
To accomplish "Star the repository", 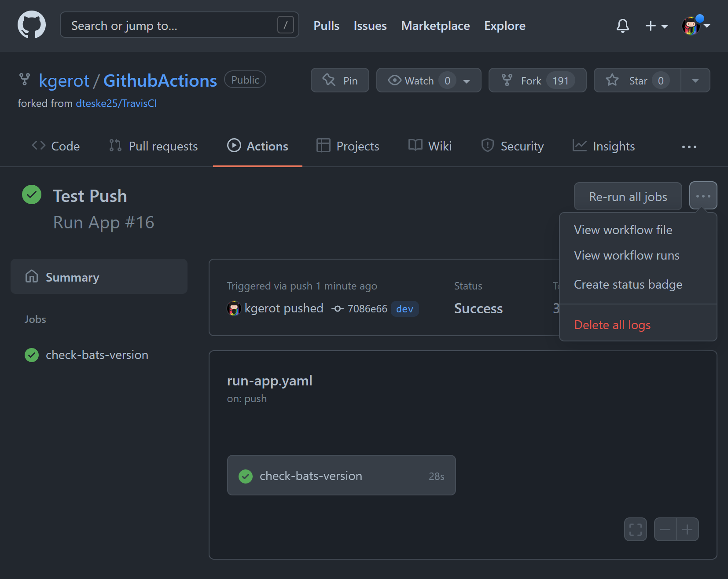I will click(x=637, y=81).
